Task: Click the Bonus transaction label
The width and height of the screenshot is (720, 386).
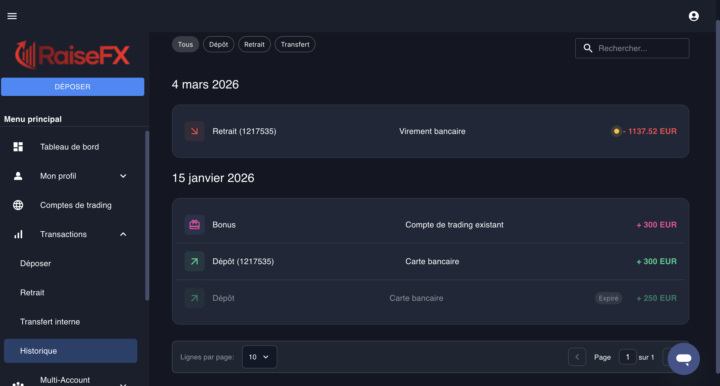Action: pos(224,225)
